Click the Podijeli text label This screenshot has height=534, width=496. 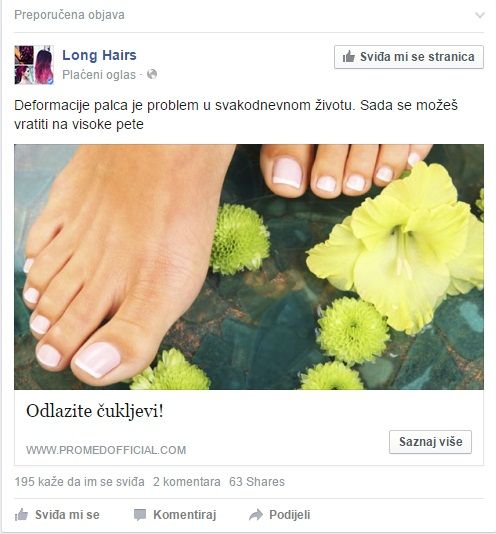pos(290,515)
